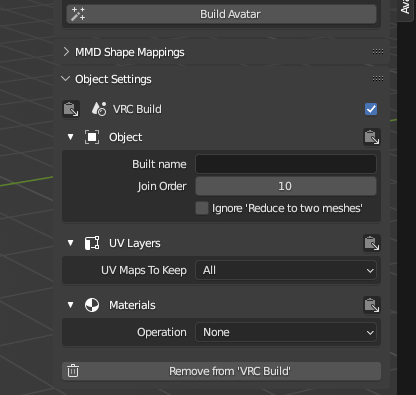Click the Built name text field
416x395 pixels.
click(286, 164)
